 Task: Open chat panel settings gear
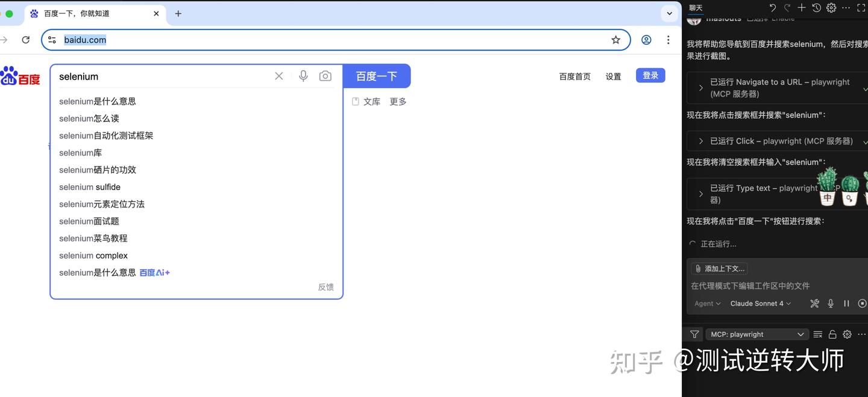[831, 8]
